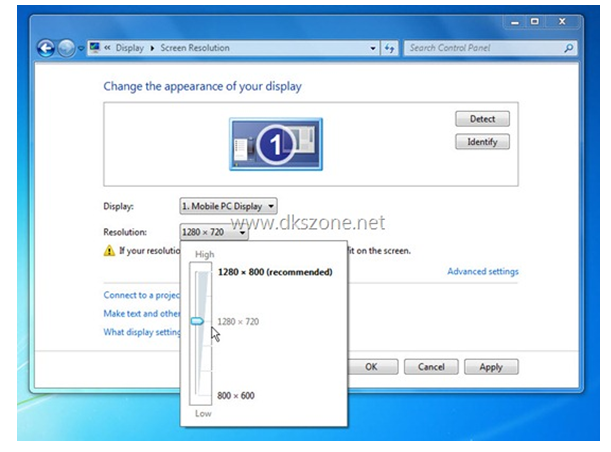Click the resolution slider thumb
Image resolution: width=611 pixels, height=452 pixels.
tap(197, 321)
